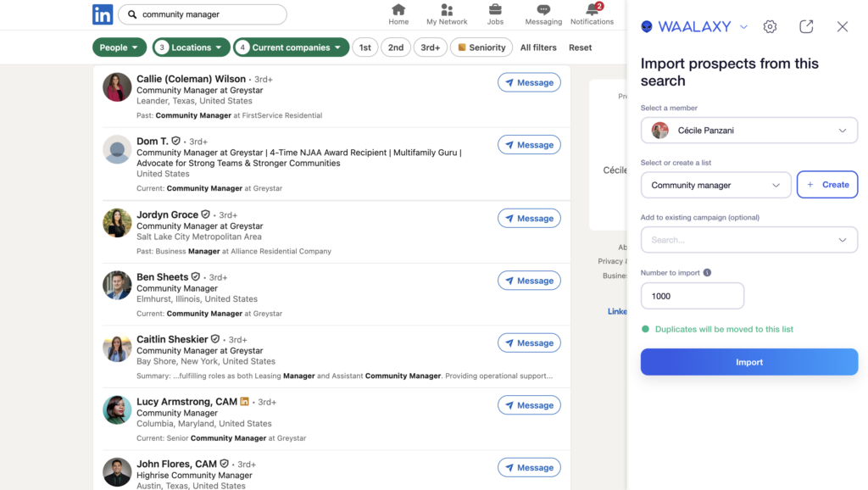Open Dom T. profile name link
The height and width of the screenshot is (490, 868).
[x=153, y=142]
